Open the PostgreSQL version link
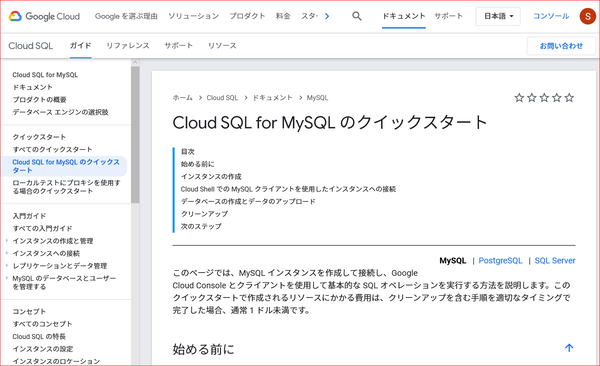600x366 pixels. (500, 260)
